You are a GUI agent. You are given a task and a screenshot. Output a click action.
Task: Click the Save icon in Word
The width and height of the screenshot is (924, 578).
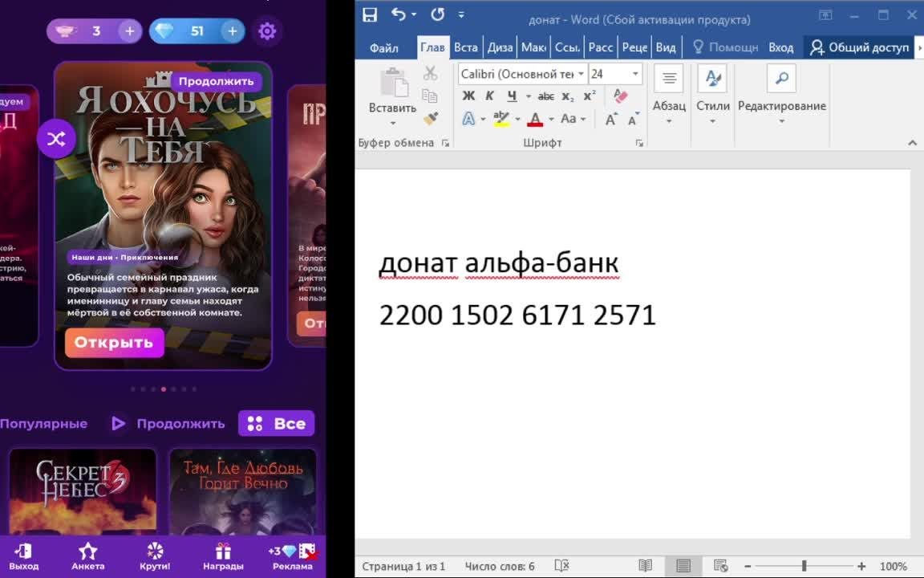pos(370,15)
